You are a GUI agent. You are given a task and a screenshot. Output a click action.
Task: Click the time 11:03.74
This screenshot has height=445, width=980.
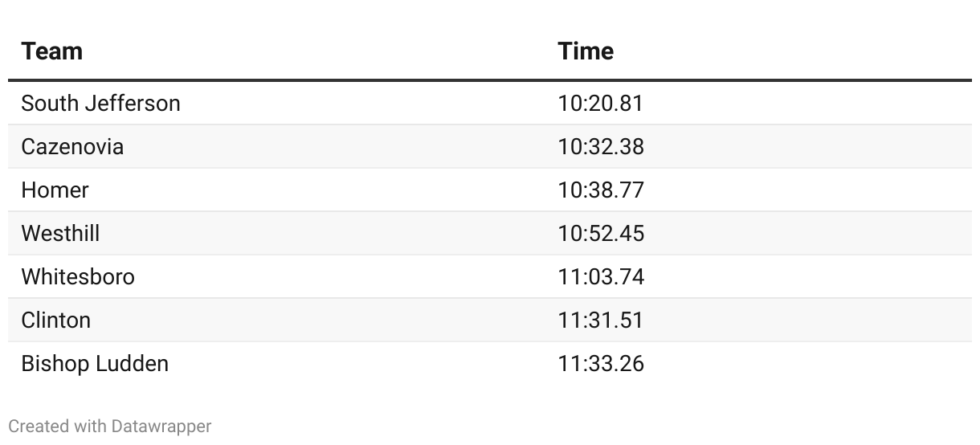[x=601, y=277]
